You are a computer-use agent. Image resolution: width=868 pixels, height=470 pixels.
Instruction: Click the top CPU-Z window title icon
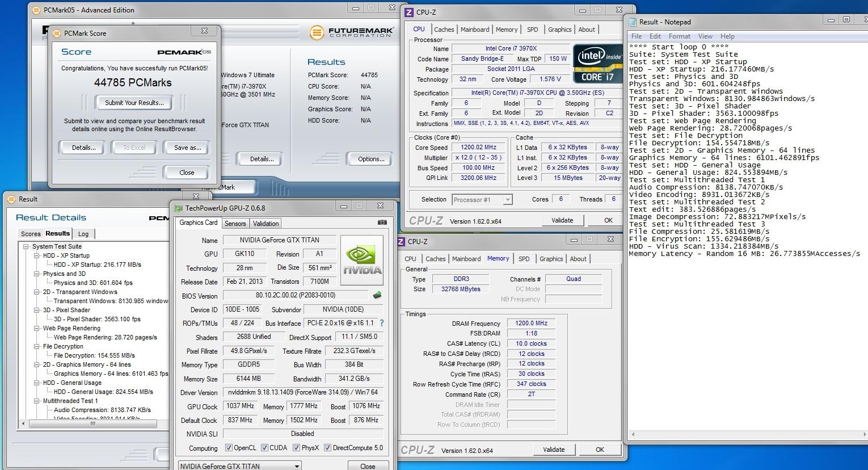point(409,12)
